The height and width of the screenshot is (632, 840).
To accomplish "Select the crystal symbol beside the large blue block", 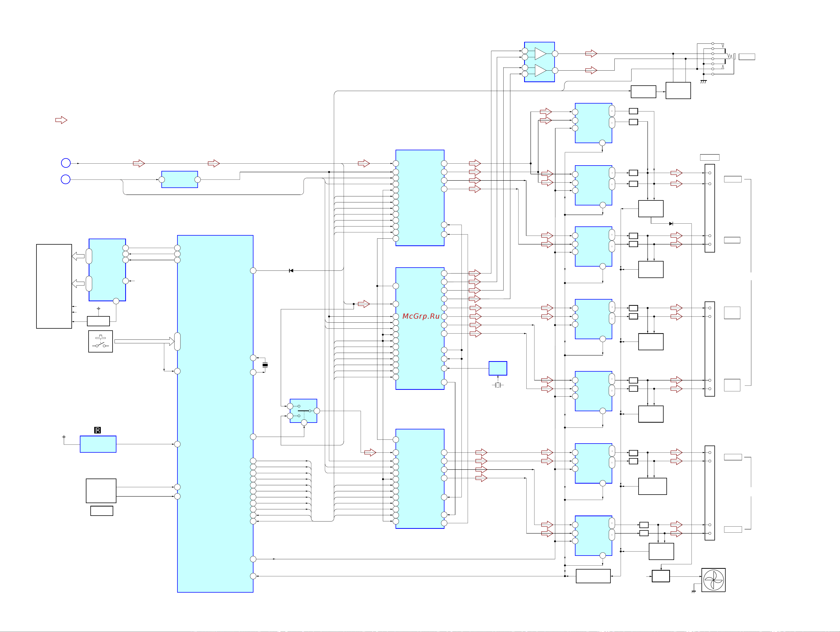I will 265,365.
